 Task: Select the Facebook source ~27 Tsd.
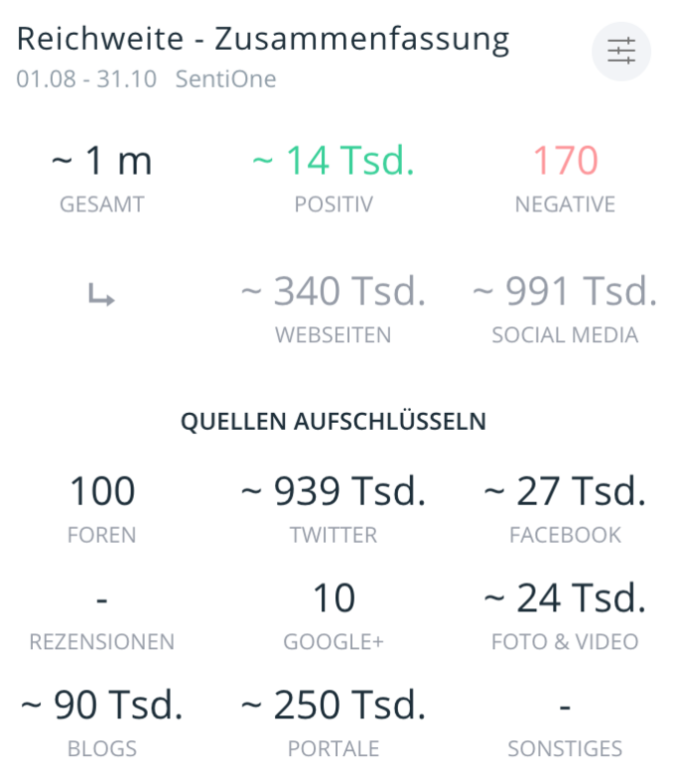565,491
